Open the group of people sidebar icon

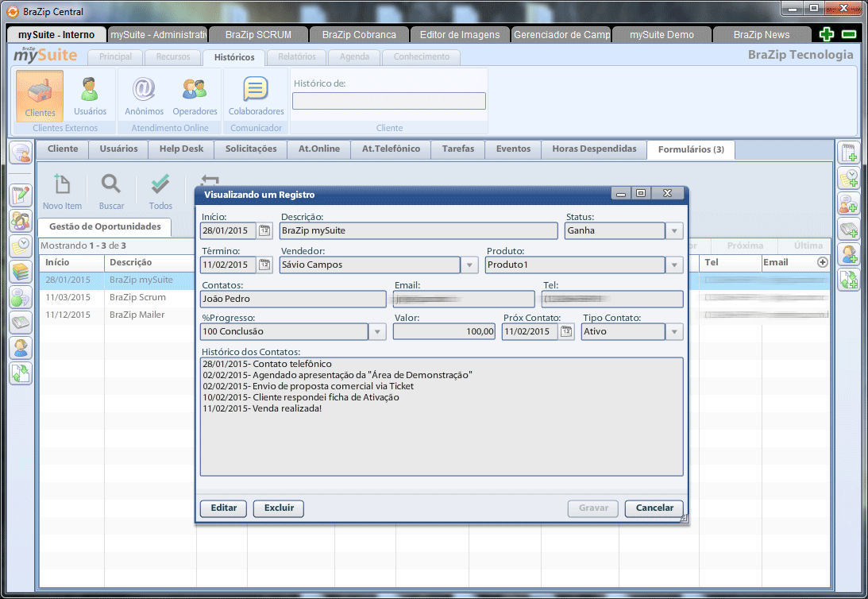pyautogui.click(x=21, y=221)
